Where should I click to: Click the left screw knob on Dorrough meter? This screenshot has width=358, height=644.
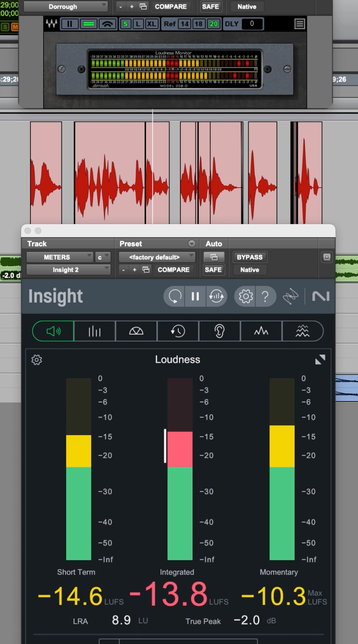(62, 69)
